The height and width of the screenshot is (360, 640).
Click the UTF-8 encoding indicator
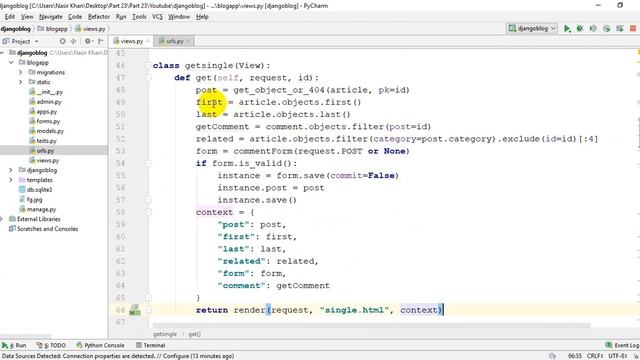coord(618,356)
